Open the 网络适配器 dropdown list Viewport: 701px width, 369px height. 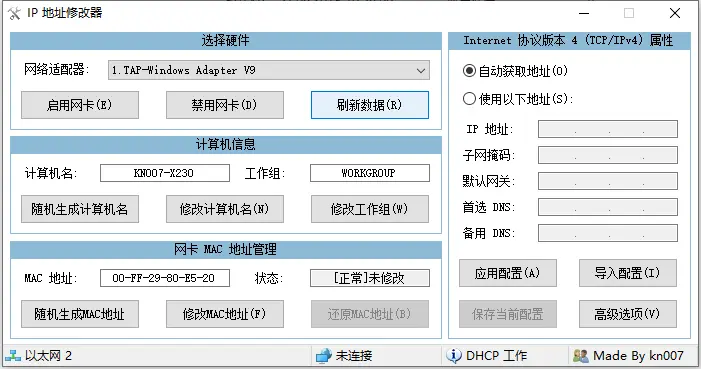269,70
